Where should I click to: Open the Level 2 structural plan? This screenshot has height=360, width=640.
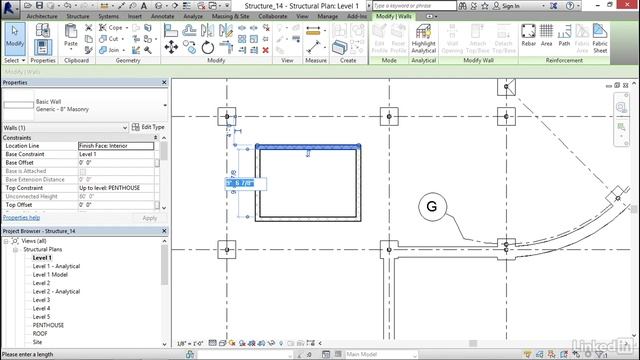41,283
